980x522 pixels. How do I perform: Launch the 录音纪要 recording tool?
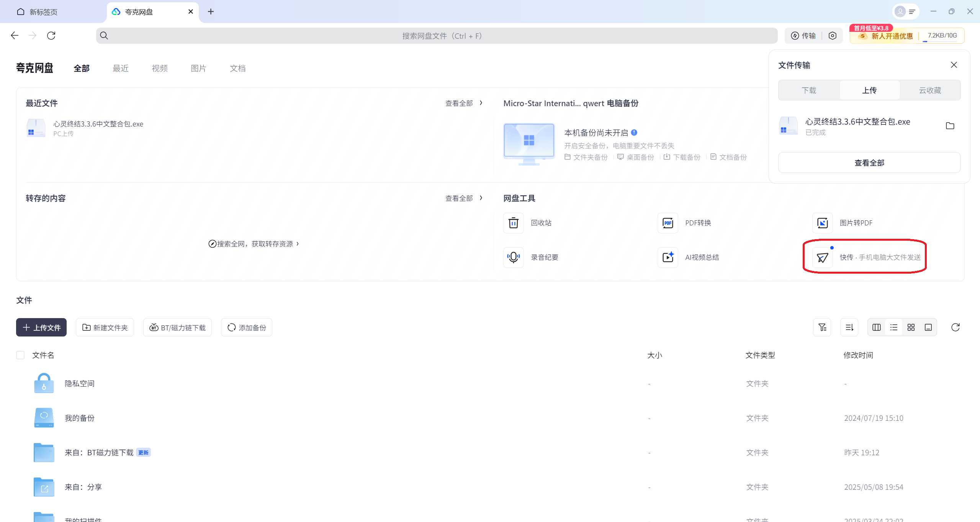coord(531,258)
